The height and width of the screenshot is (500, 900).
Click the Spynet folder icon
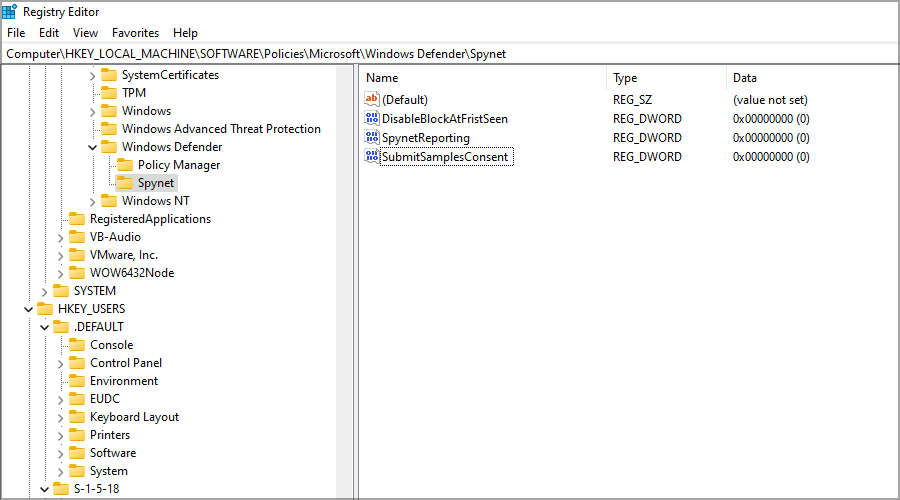click(x=125, y=183)
